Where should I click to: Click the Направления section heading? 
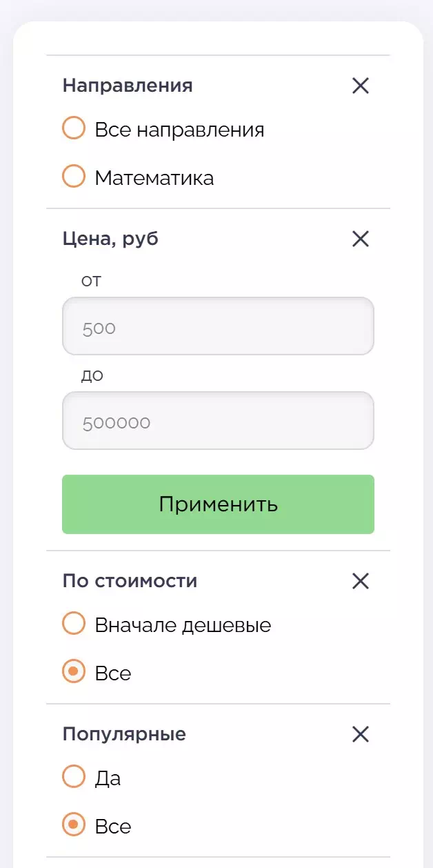(128, 86)
